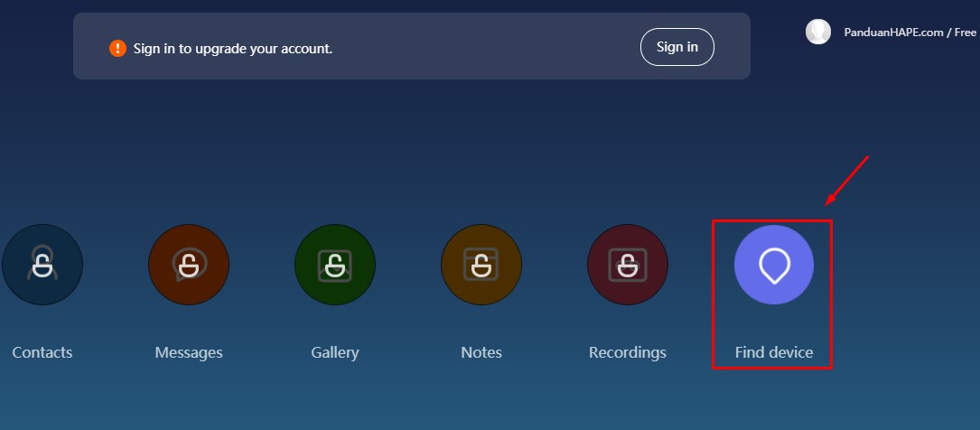
Task: Click the Notes label
Action: coord(481,352)
